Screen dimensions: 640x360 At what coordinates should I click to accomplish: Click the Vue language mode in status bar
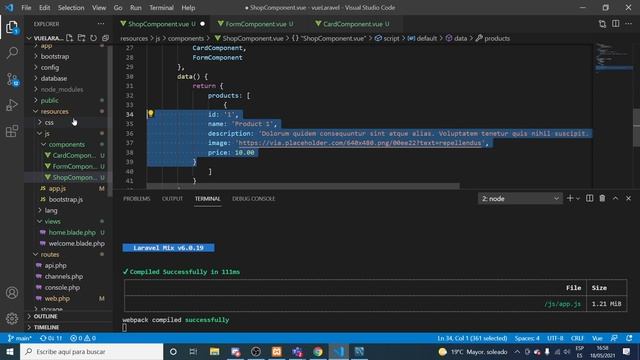[x=597, y=338]
